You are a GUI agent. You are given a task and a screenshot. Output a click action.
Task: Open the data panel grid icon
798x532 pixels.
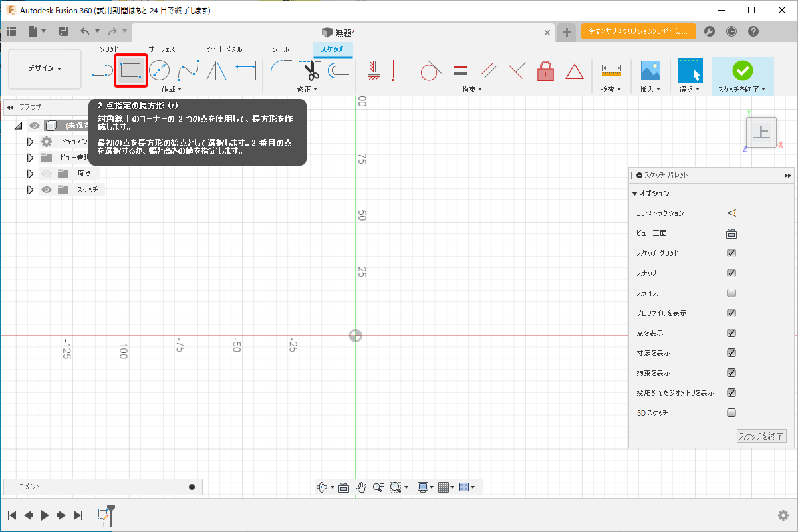(x=11, y=31)
